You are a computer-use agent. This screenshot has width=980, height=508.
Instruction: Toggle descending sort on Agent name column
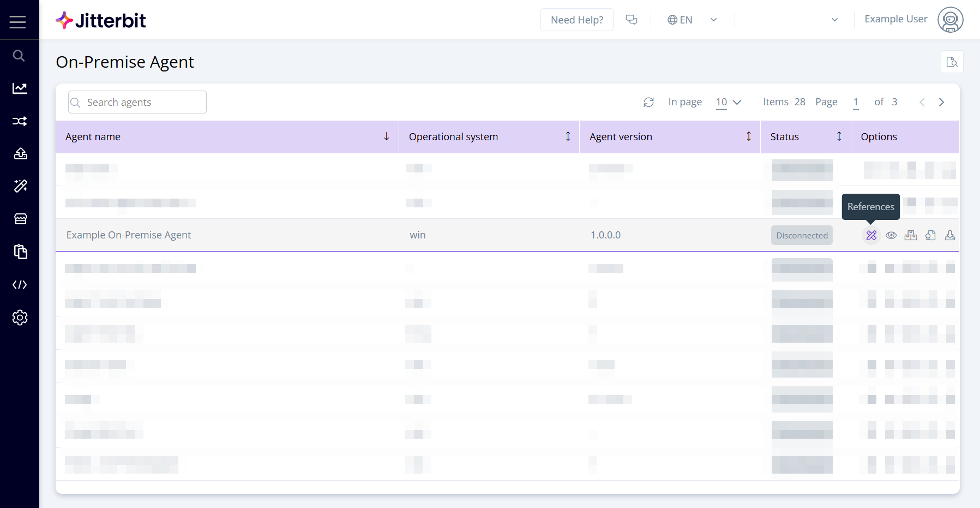tap(387, 136)
